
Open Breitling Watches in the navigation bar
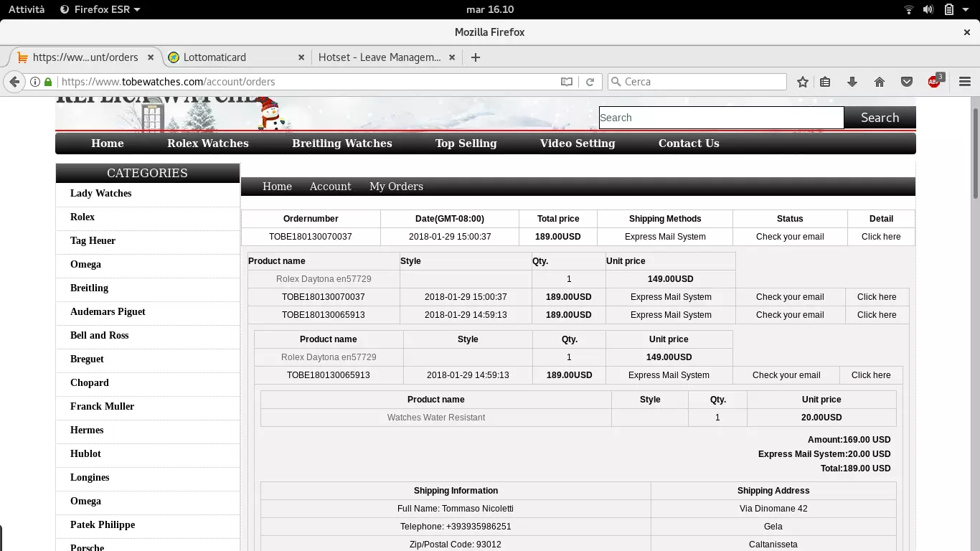coord(342,143)
